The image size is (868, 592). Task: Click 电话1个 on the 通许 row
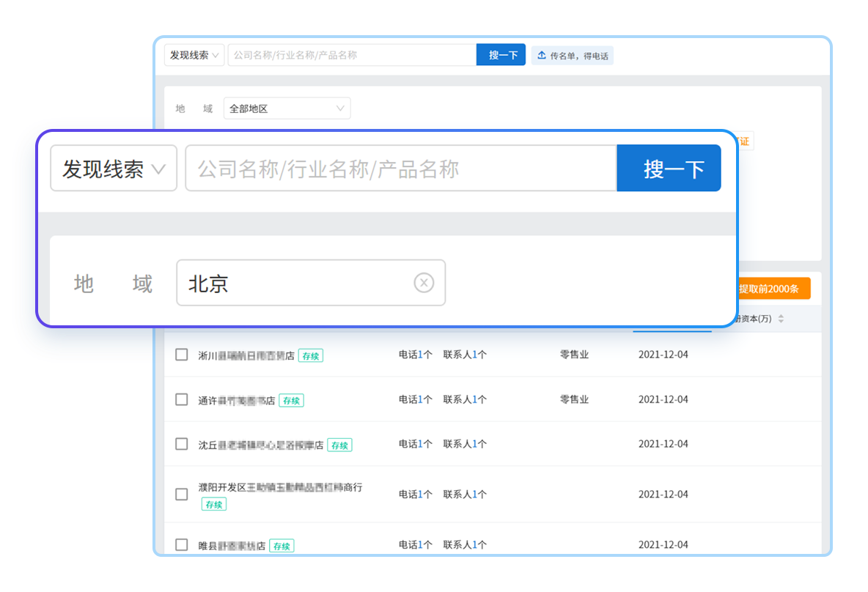(415, 399)
